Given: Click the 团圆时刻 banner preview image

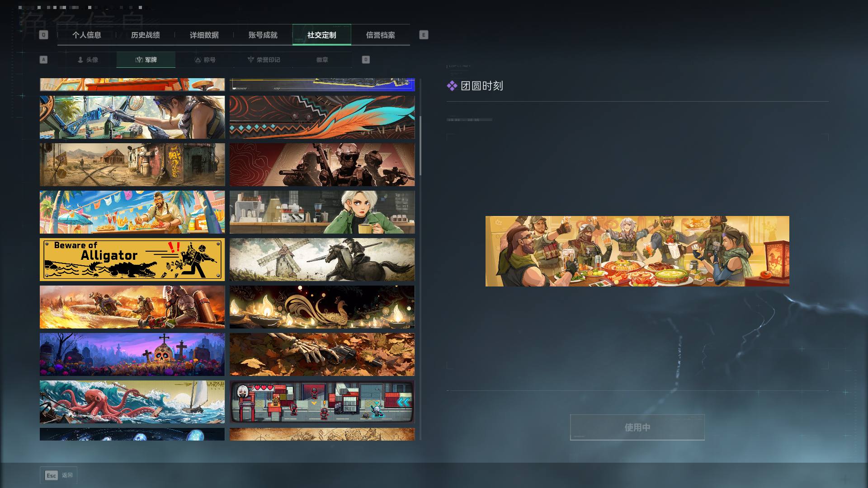Looking at the screenshot, I should [x=637, y=251].
